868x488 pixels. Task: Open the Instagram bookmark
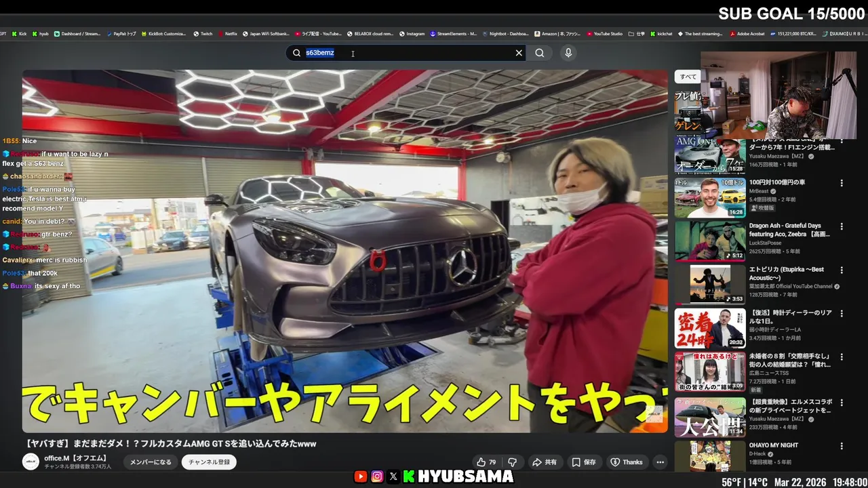(x=412, y=33)
